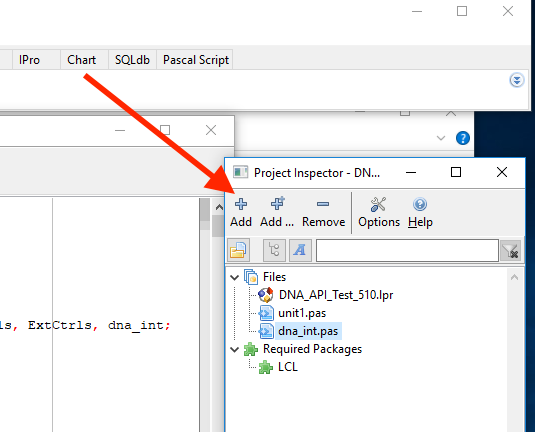The width and height of the screenshot is (535, 432).
Task: Click the Project Inspector window title icon
Action: 240,172
